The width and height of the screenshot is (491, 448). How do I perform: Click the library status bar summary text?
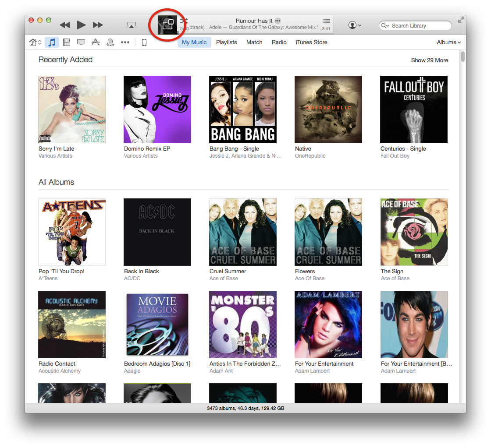[245, 408]
